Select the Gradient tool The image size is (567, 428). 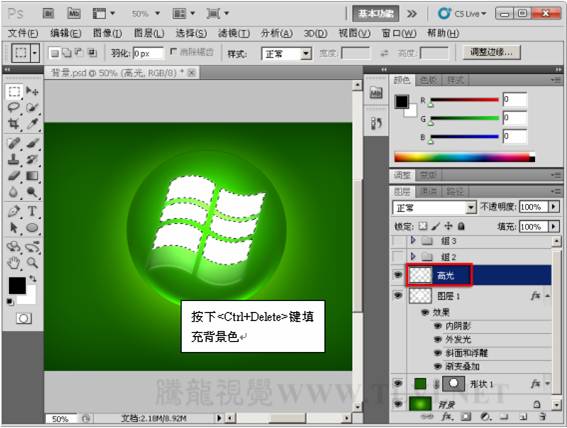(x=32, y=176)
